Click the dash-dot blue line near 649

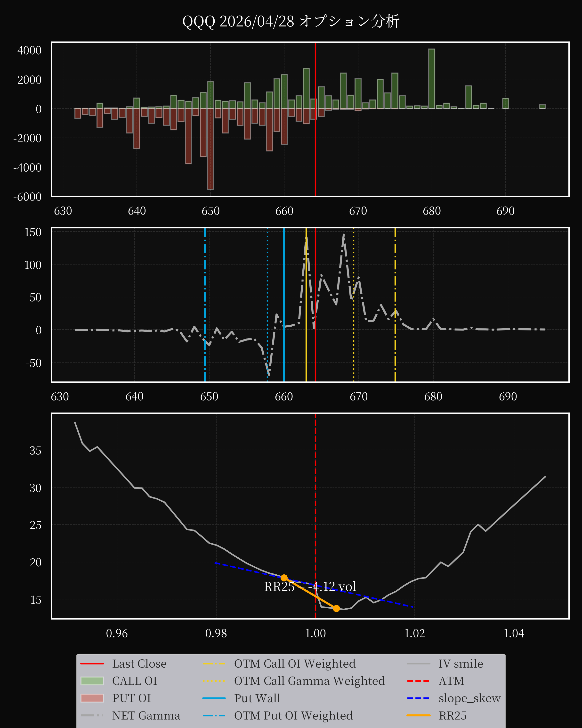[x=205, y=305]
